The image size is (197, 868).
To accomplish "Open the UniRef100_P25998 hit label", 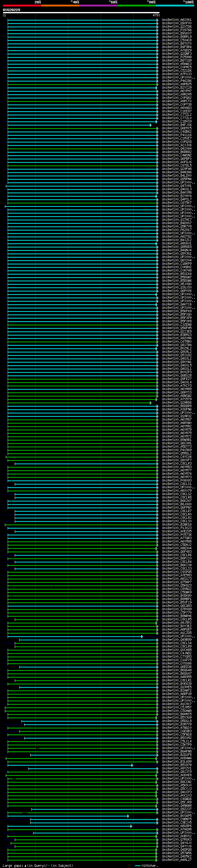I will pyautogui.click(x=176, y=57).
